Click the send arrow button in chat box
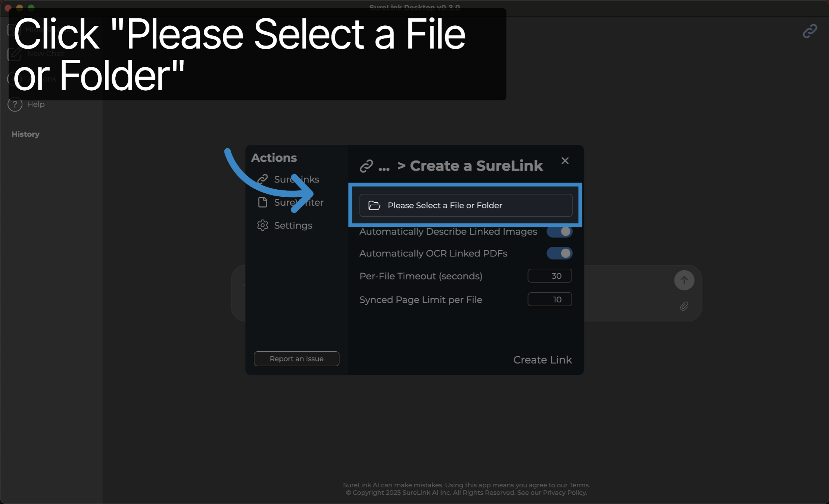 pyautogui.click(x=684, y=280)
